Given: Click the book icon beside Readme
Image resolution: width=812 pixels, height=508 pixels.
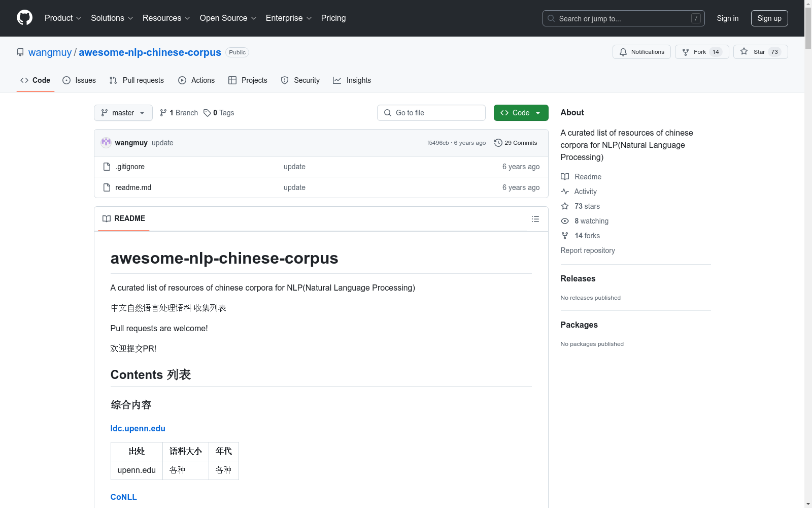Looking at the screenshot, I should 565,177.
